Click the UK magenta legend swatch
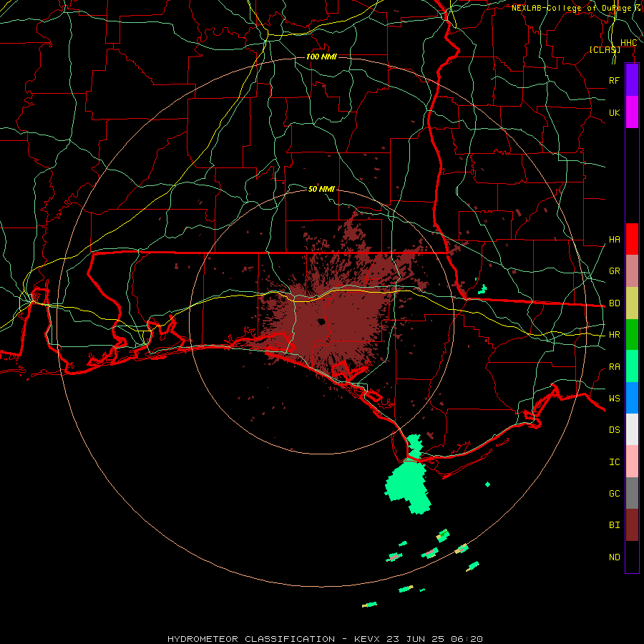 (632, 112)
